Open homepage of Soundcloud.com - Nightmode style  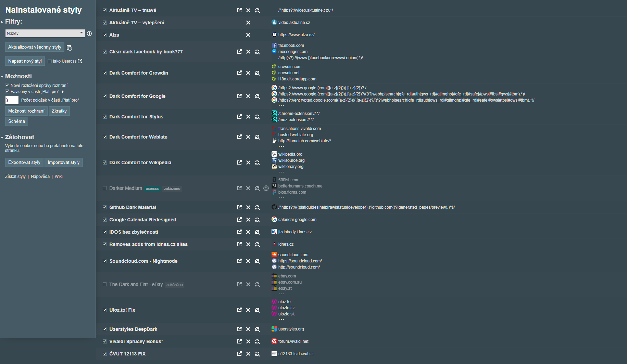(239, 261)
